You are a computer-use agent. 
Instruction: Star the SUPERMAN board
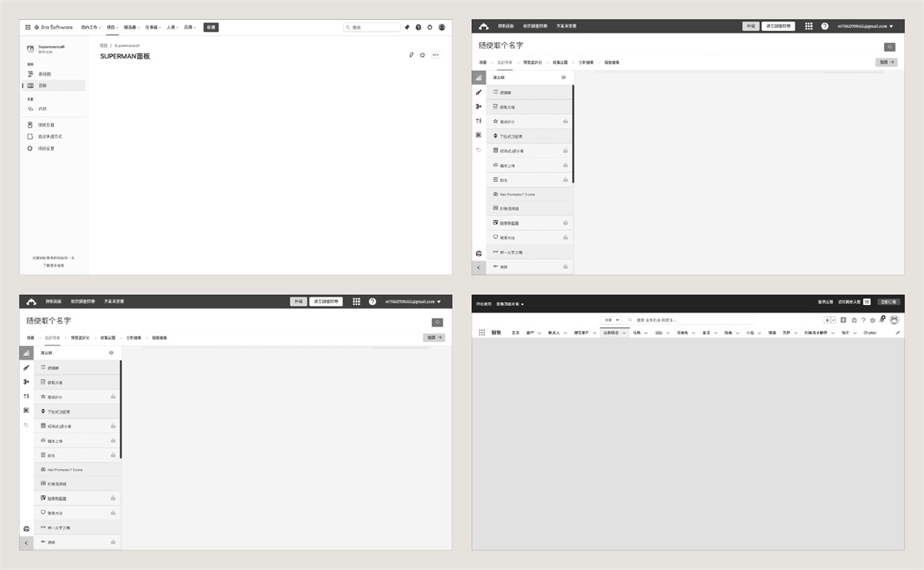tap(423, 55)
